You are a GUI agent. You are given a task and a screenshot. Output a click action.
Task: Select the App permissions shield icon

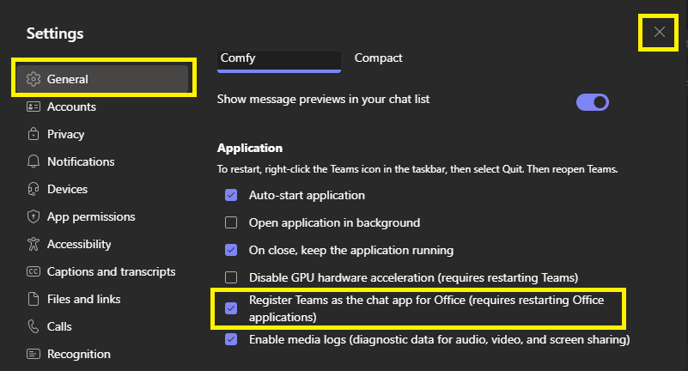[x=33, y=217]
